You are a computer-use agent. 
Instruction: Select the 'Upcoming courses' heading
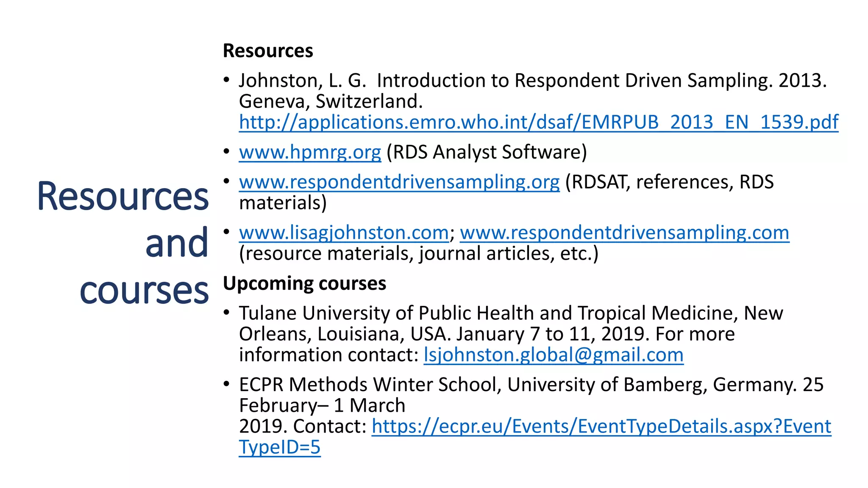[x=304, y=283]
